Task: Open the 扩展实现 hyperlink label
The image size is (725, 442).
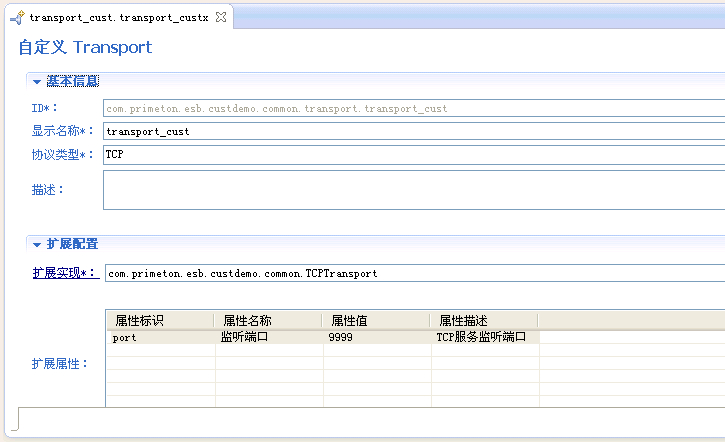Action: point(65,273)
